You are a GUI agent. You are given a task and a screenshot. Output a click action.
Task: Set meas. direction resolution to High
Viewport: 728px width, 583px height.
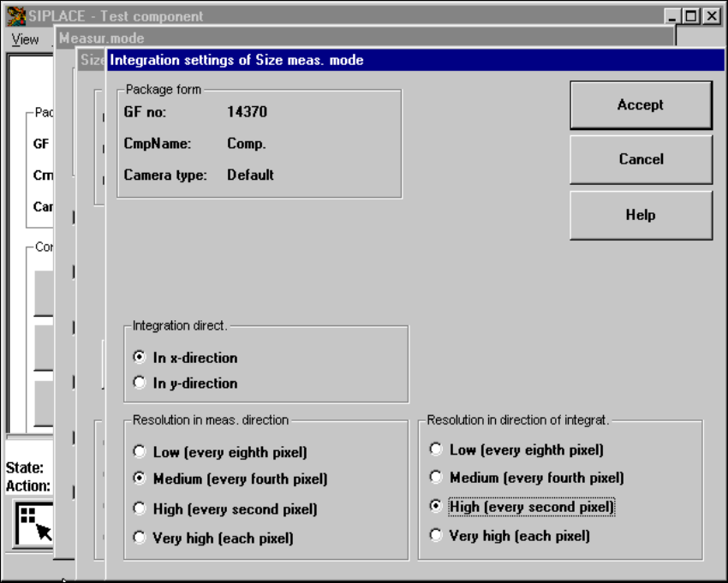(140, 509)
